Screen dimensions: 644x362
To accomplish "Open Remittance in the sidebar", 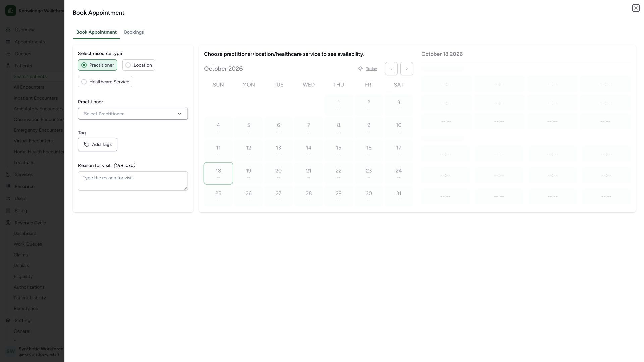I will click(x=26, y=308).
